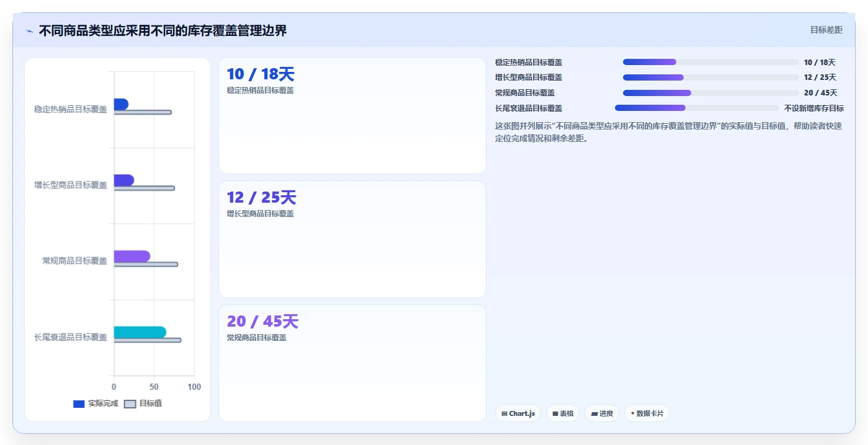Click the gray target bar for 常规商品目标覆盖

click(x=146, y=265)
